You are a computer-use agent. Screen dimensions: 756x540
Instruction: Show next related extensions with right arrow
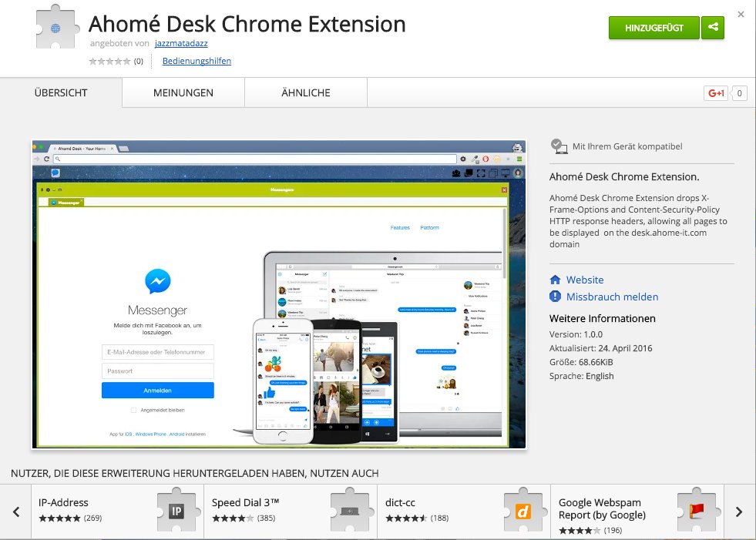click(x=739, y=511)
